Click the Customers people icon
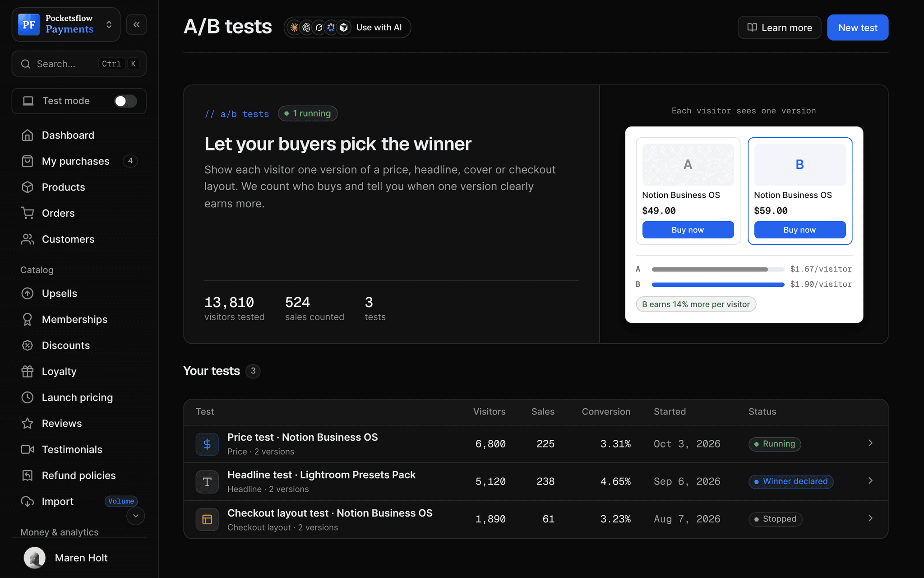 point(28,239)
